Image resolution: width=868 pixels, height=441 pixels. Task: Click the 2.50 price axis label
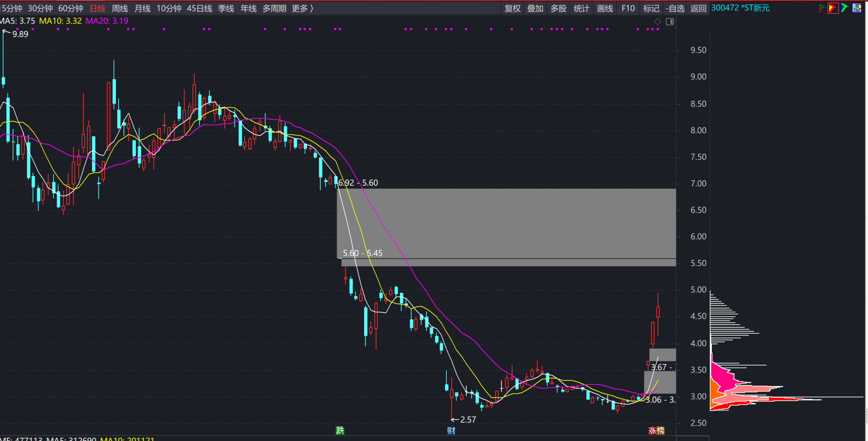tap(699, 423)
